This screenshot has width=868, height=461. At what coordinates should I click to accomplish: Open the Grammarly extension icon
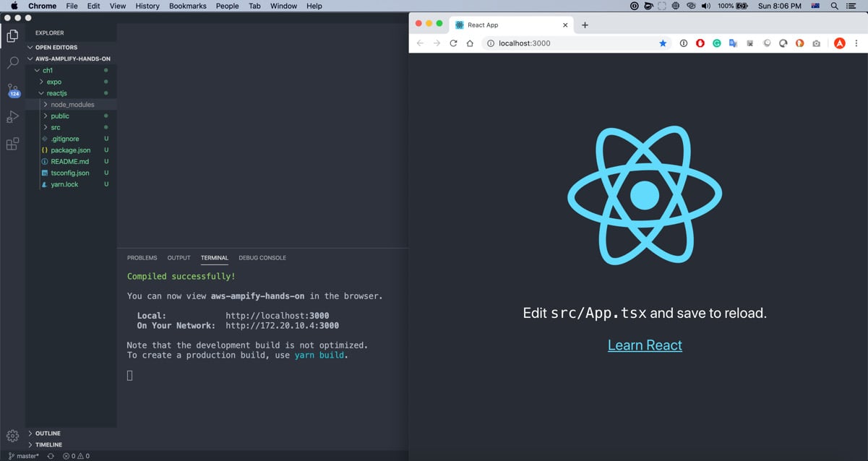717,43
